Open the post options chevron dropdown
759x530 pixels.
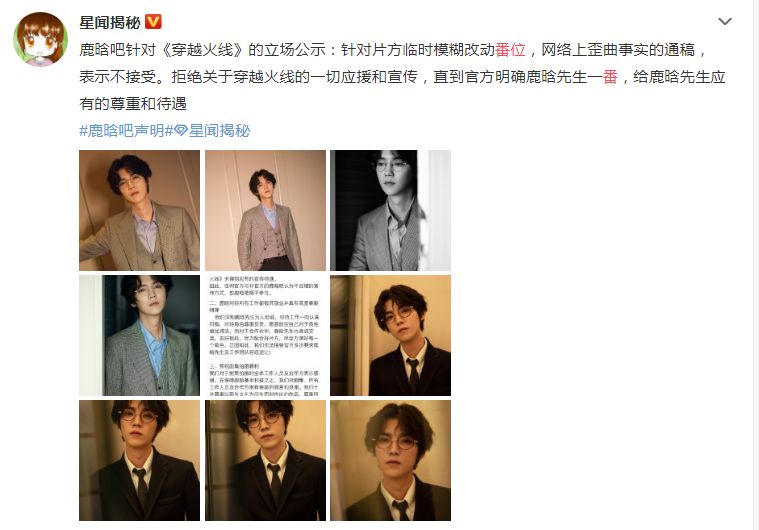[x=725, y=22]
